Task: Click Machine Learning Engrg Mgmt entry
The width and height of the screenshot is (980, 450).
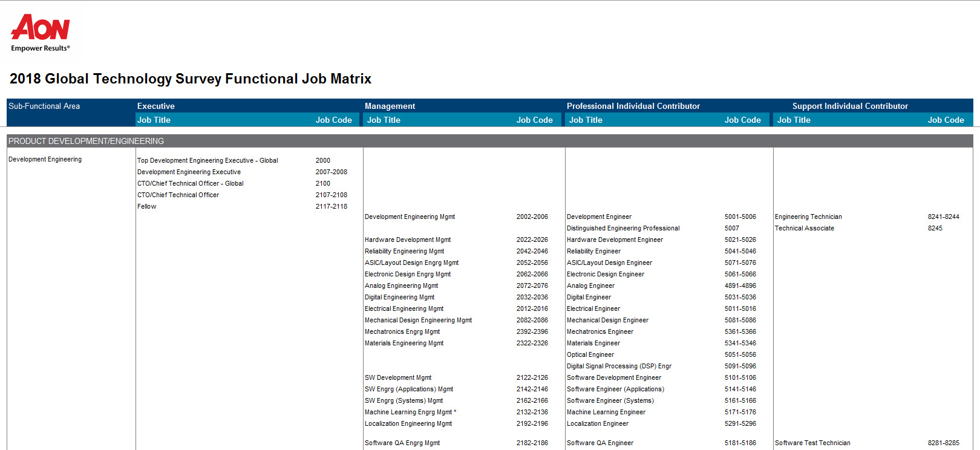Action: coord(408,412)
